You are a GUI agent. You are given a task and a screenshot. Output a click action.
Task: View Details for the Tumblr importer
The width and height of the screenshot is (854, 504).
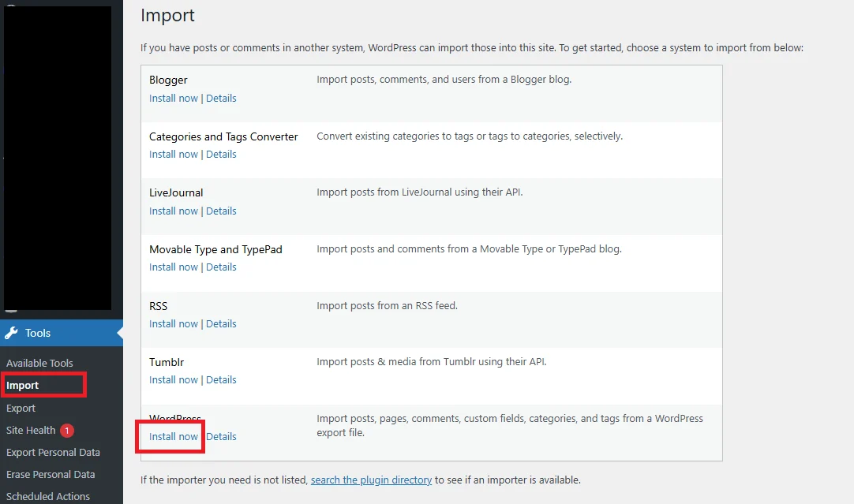[221, 379]
